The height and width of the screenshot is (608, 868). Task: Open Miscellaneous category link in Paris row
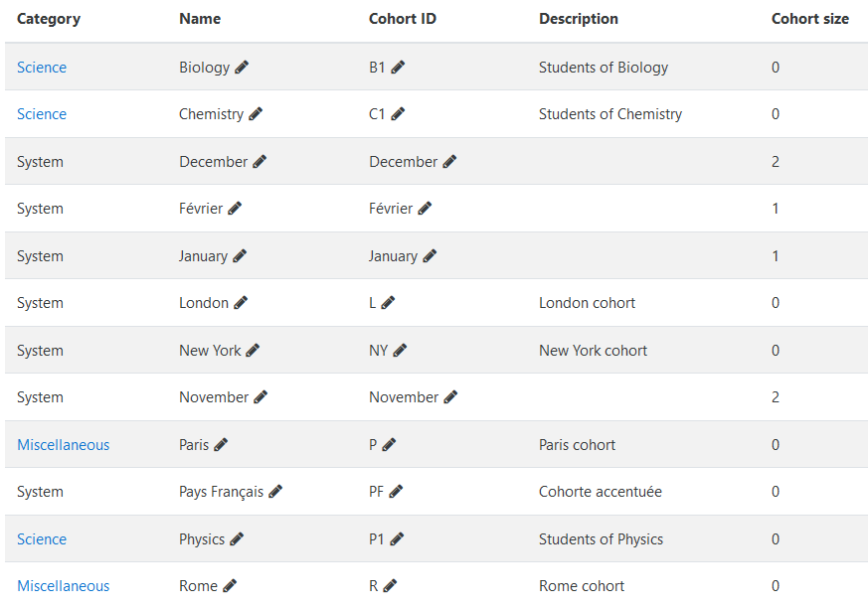63,445
